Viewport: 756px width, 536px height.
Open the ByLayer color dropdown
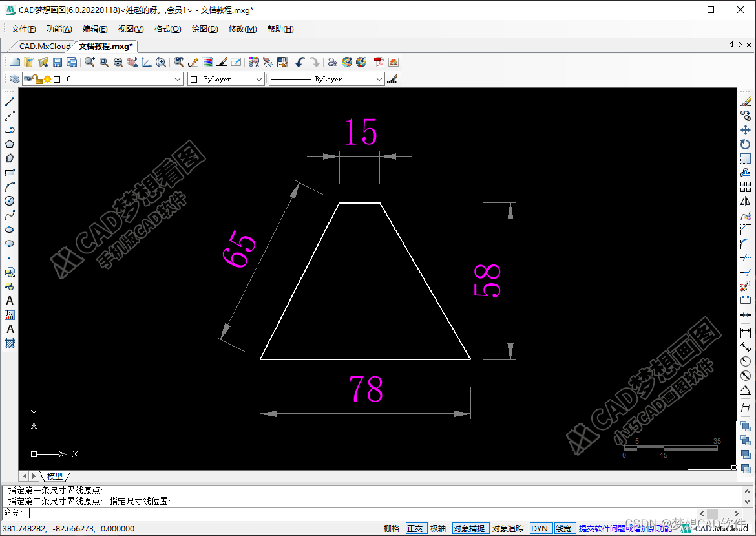259,79
